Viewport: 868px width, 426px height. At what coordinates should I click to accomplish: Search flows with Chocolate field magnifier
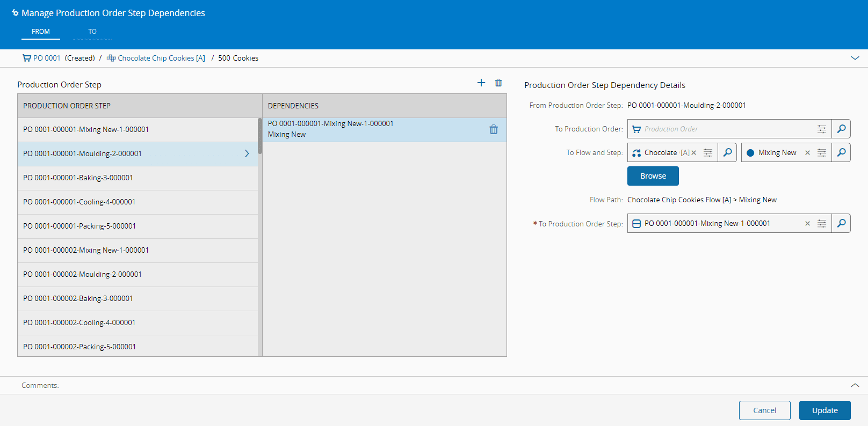coord(727,152)
